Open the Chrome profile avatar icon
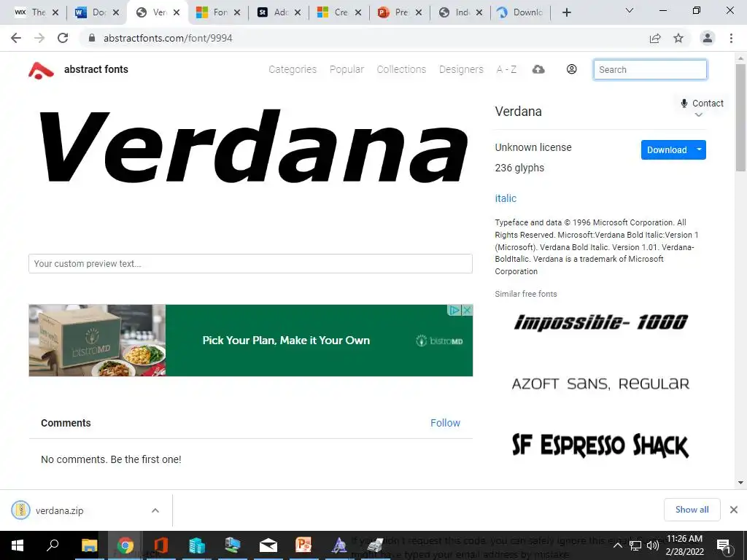This screenshot has height=560, width=747. 708,38
